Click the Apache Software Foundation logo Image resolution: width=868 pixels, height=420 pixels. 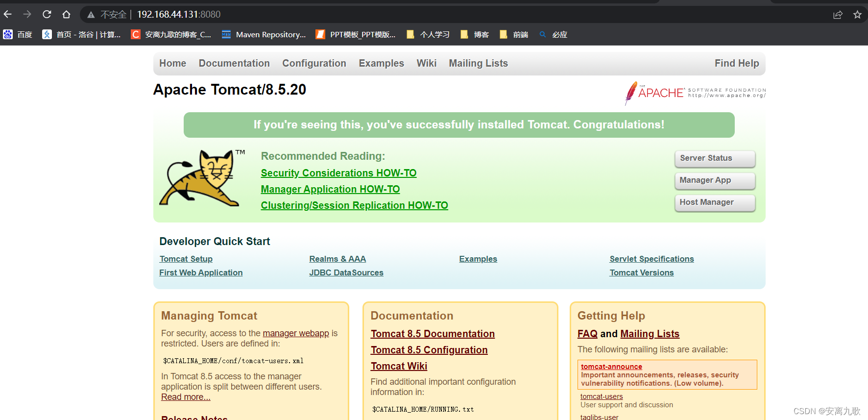695,93
